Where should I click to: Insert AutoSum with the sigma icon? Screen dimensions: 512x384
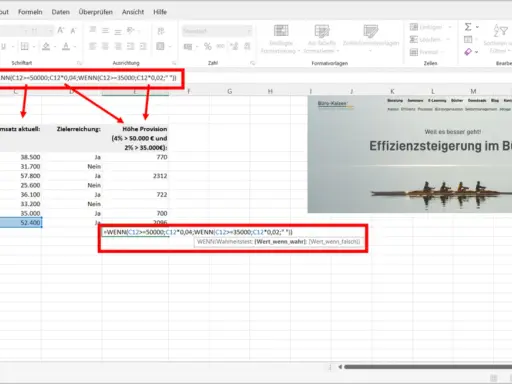(468, 27)
